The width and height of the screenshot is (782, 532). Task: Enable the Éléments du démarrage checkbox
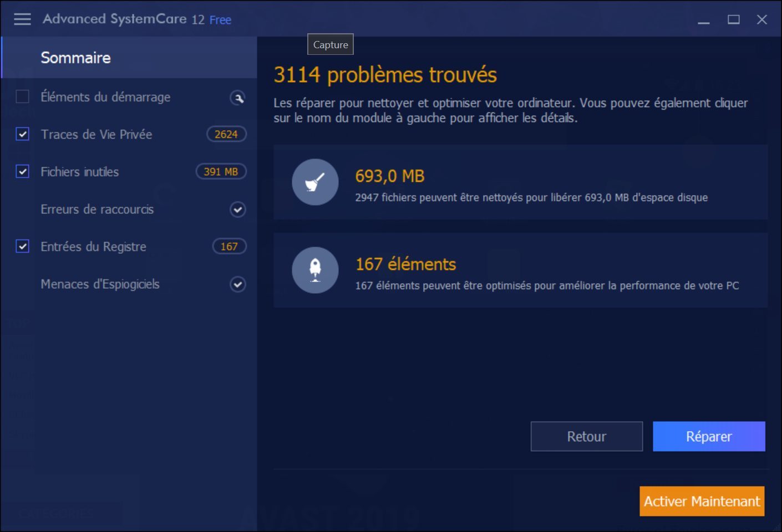coord(23,97)
